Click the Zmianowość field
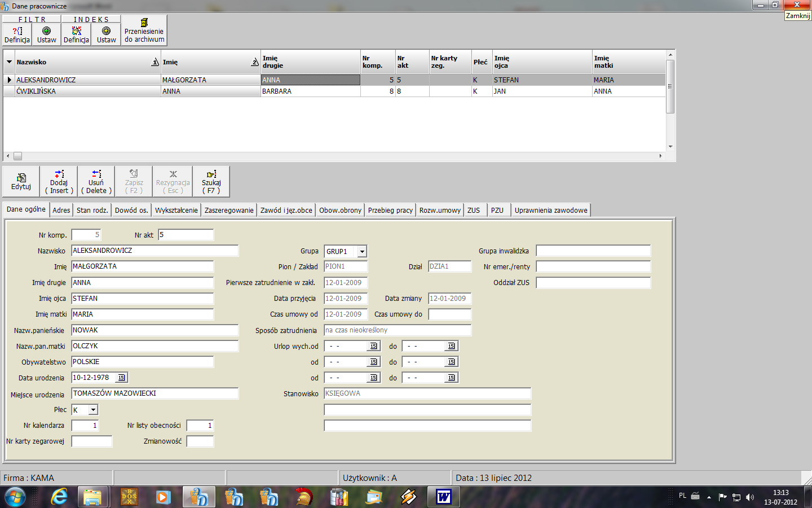Image resolution: width=812 pixels, height=508 pixels. (200, 441)
